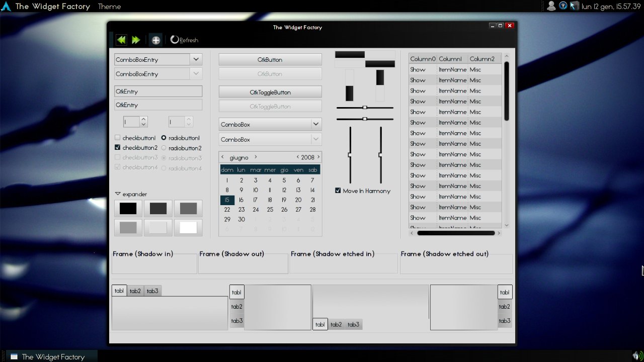Click the top-left panel logo icon
This screenshot has width=644, height=362.
(7, 6)
